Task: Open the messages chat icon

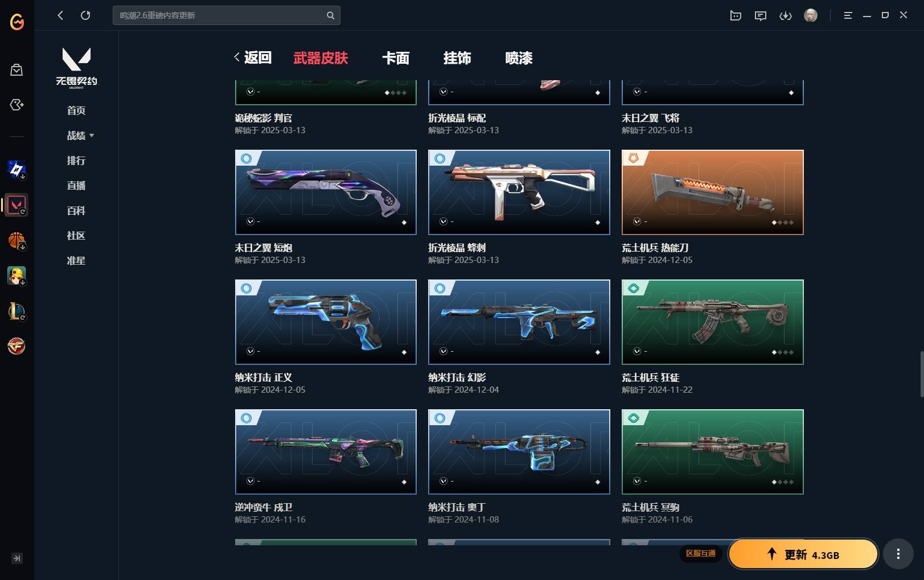Action: pos(760,16)
